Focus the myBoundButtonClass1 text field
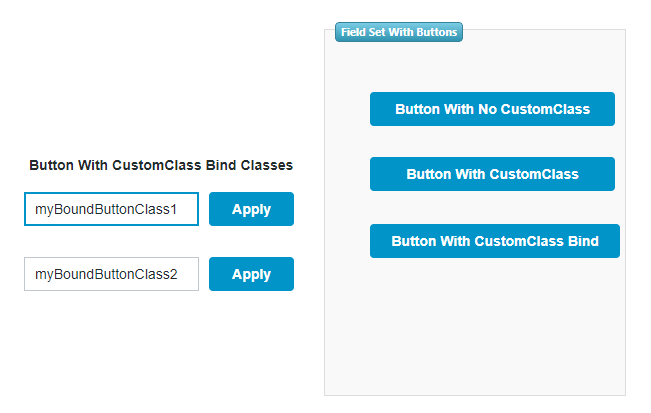 (111, 209)
